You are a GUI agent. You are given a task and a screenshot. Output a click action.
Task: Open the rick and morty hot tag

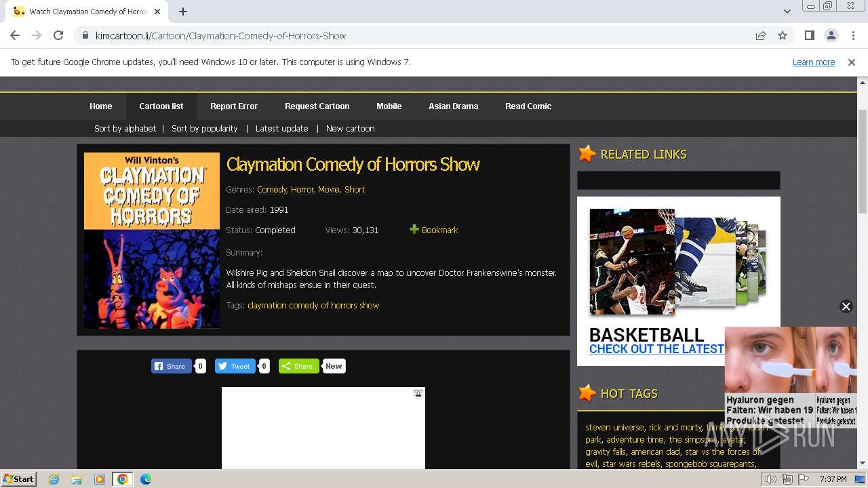[x=675, y=428]
